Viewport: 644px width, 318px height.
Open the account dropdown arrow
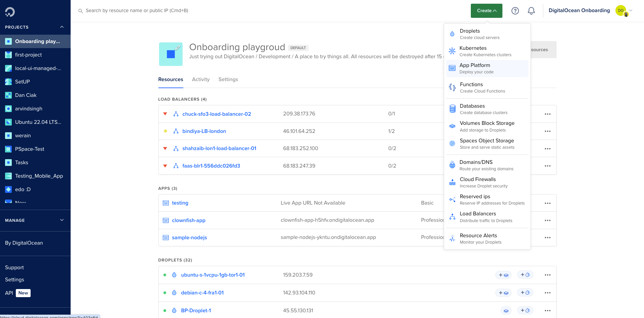coord(631,10)
